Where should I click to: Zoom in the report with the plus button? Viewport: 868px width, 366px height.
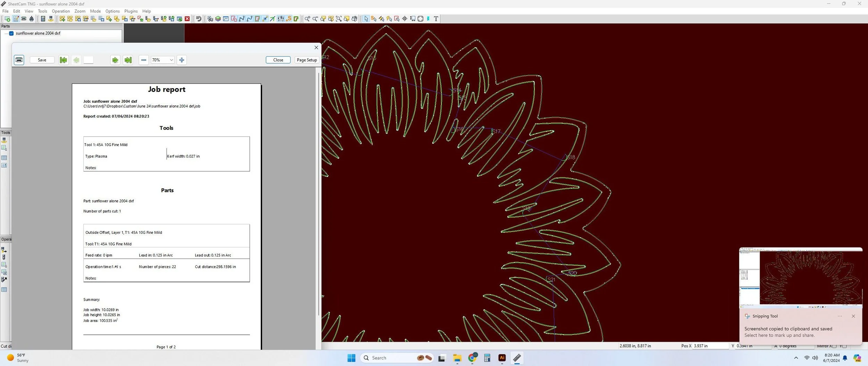(x=182, y=60)
